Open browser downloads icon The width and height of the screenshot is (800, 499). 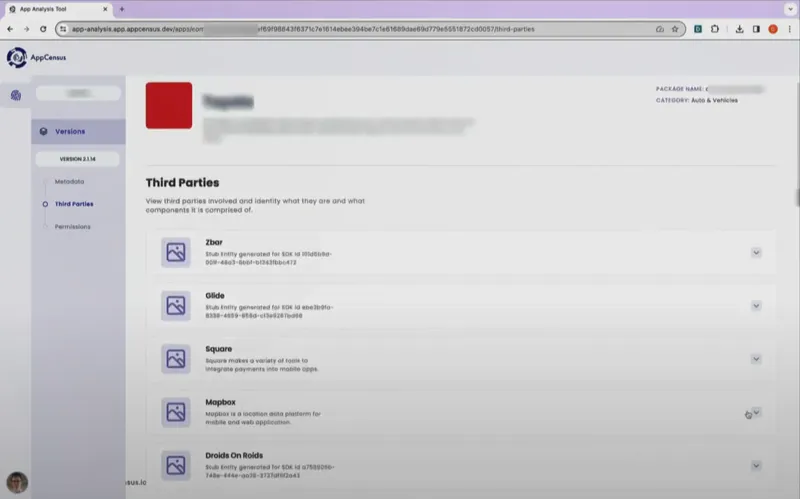[x=739, y=29]
